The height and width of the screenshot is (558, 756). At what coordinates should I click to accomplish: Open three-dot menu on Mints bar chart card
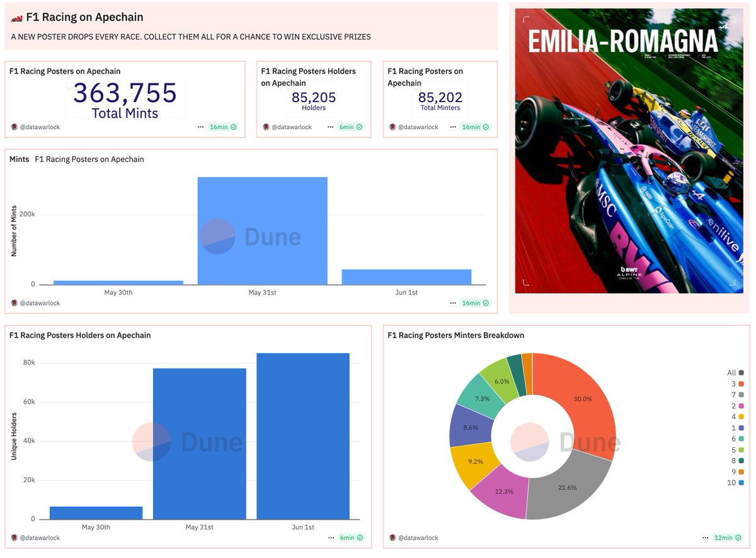453,303
